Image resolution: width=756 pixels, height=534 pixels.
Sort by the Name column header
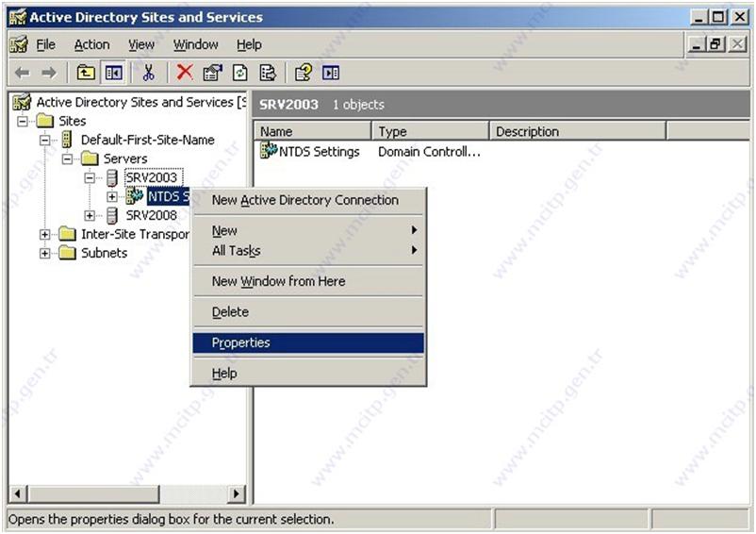click(x=312, y=131)
